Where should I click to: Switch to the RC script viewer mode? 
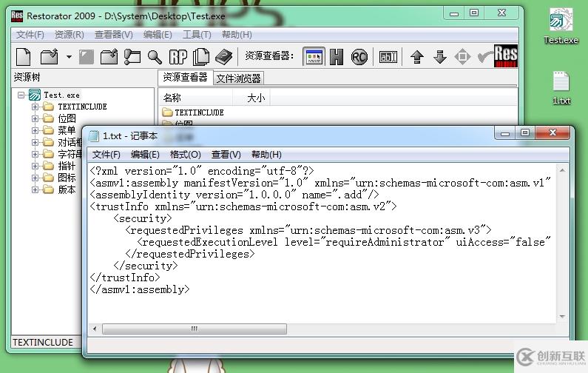(359, 57)
